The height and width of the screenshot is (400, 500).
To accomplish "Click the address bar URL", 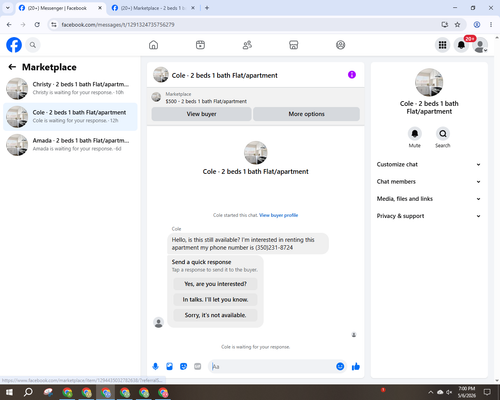I will point(118,25).
